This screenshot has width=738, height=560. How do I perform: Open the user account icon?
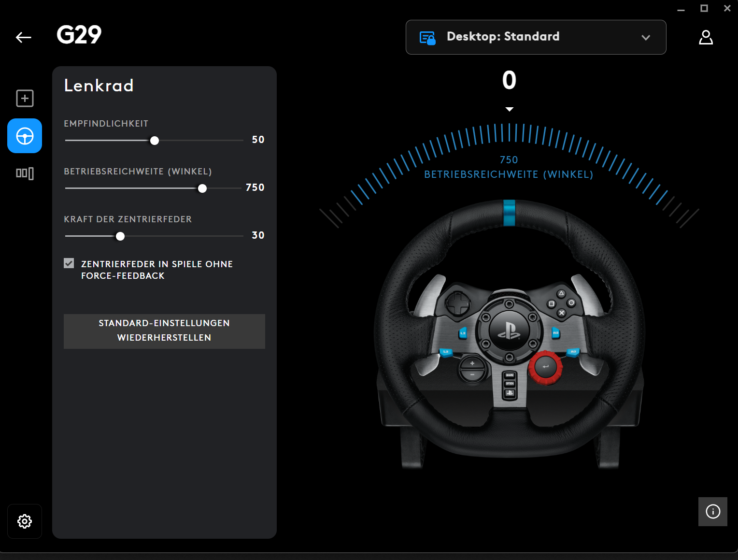point(706,37)
